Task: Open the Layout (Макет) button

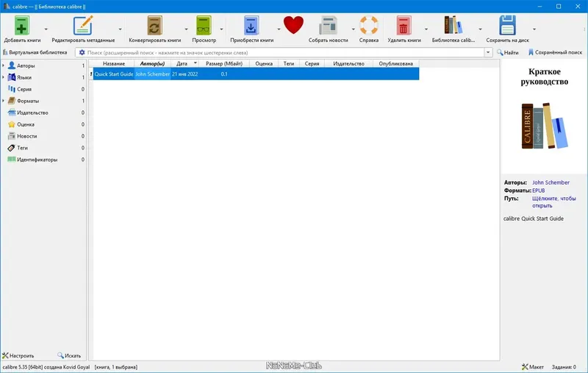Action: coord(532,366)
